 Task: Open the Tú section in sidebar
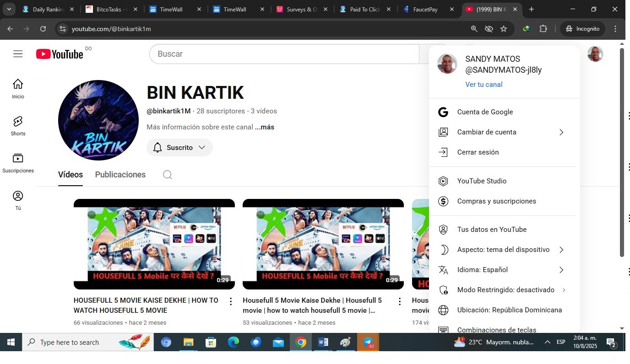[x=18, y=200]
